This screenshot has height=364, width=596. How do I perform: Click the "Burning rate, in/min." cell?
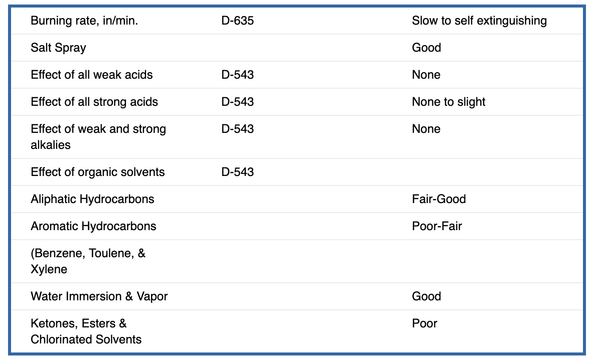pos(84,21)
